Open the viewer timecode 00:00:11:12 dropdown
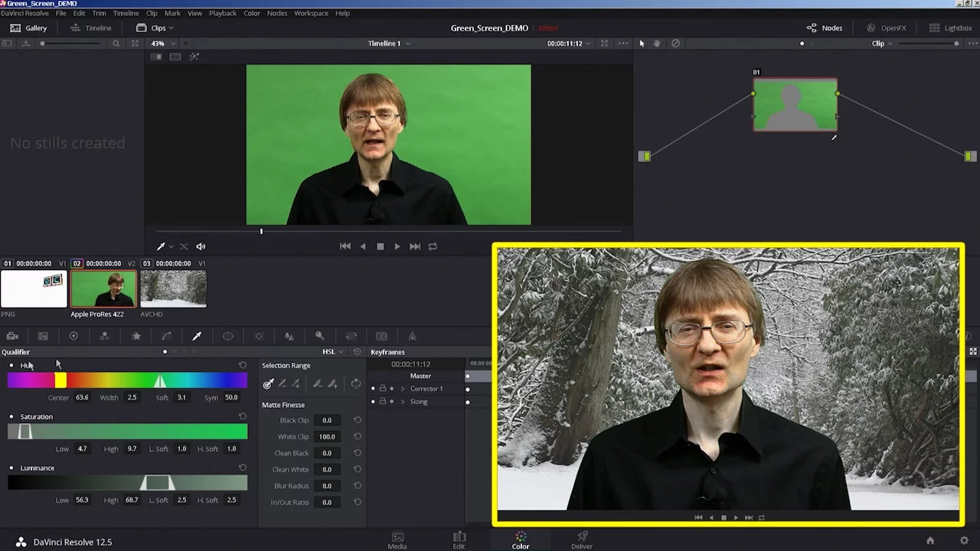 point(569,44)
